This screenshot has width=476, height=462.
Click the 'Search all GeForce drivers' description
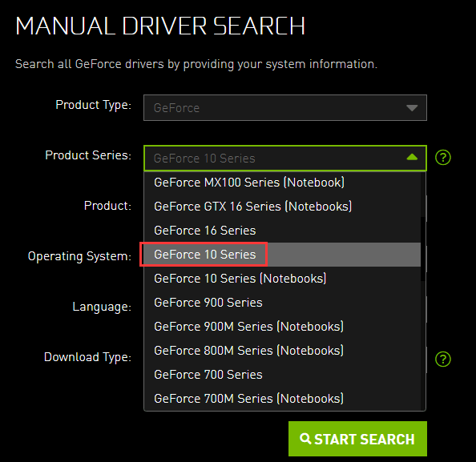point(196,64)
